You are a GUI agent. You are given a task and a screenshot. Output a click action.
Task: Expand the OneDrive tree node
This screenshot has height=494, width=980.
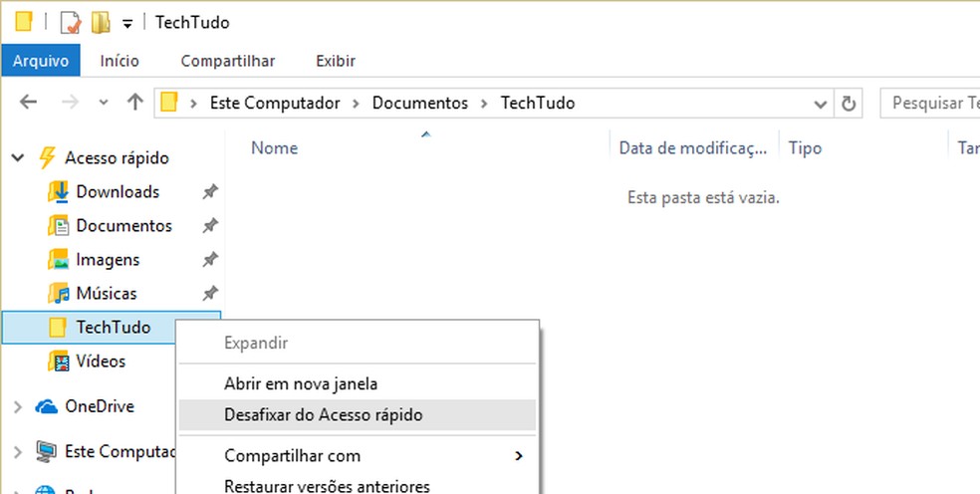tap(18, 406)
